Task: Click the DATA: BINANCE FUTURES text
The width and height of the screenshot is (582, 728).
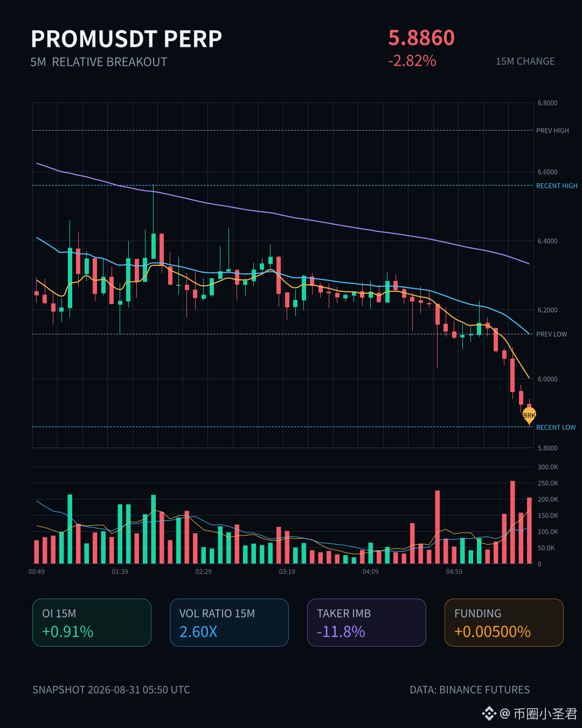Action: (x=470, y=690)
